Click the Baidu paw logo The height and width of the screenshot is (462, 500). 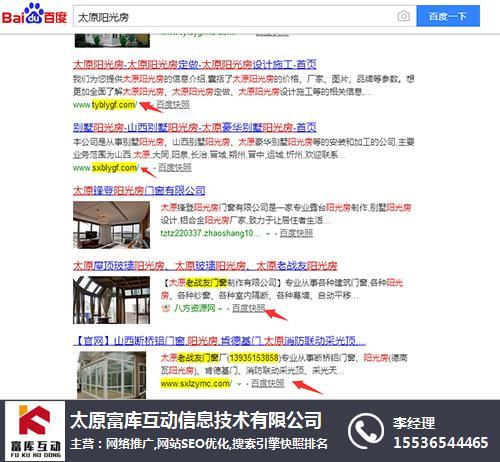point(34,14)
